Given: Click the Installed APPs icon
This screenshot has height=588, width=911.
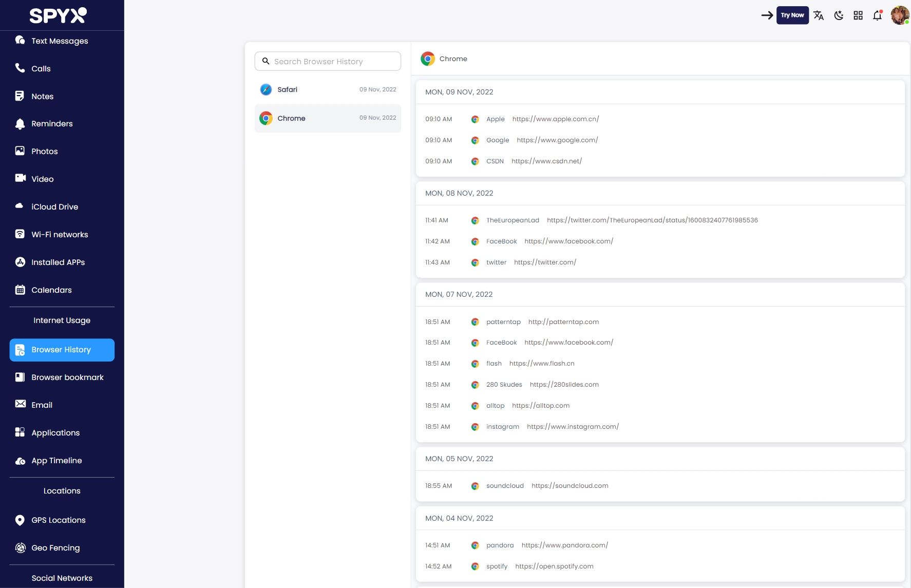Looking at the screenshot, I should (x=20, y=262).
